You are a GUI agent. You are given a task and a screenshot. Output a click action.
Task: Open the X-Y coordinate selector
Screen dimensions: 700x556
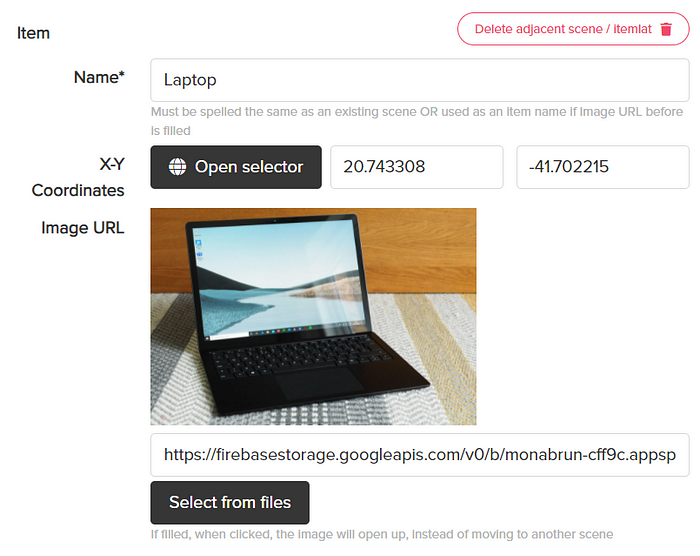click(236, 167)
